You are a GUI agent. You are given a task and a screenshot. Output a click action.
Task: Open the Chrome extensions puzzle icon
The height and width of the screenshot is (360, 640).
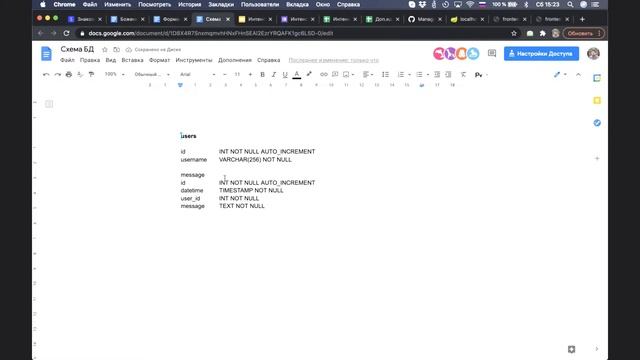tap(542, 33)
